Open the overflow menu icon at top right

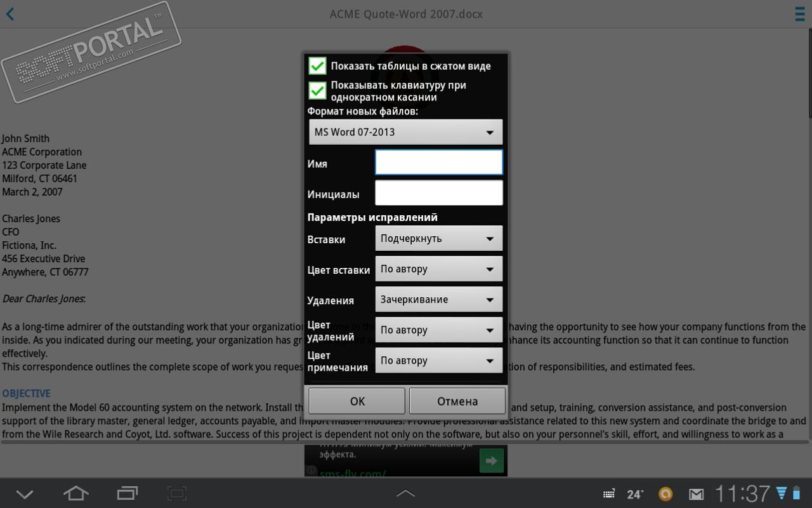(801, 14)
